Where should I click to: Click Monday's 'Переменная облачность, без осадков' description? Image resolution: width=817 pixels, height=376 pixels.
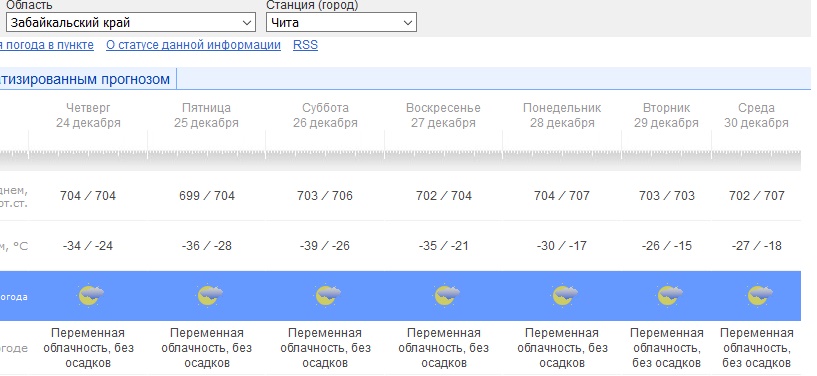click(562, 348)
